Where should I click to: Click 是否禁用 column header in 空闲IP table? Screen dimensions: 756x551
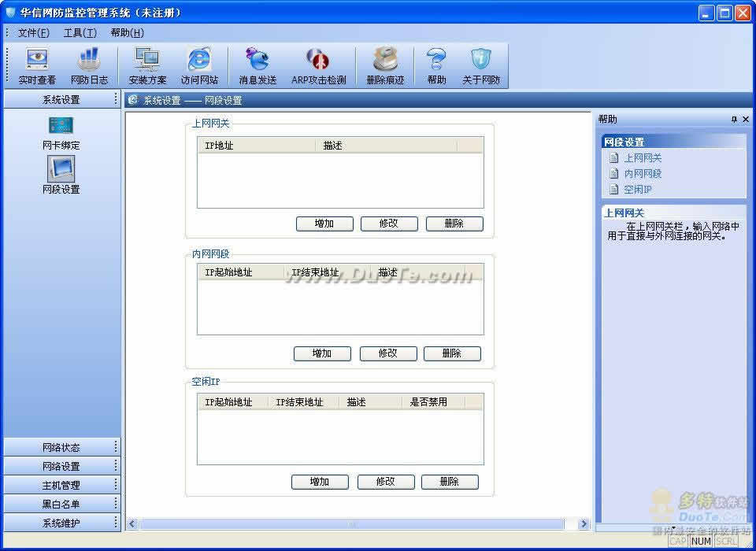[433, 402]
